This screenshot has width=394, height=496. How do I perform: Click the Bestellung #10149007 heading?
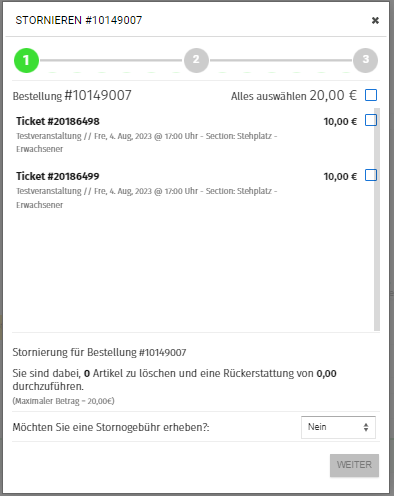tap(72, 96)
